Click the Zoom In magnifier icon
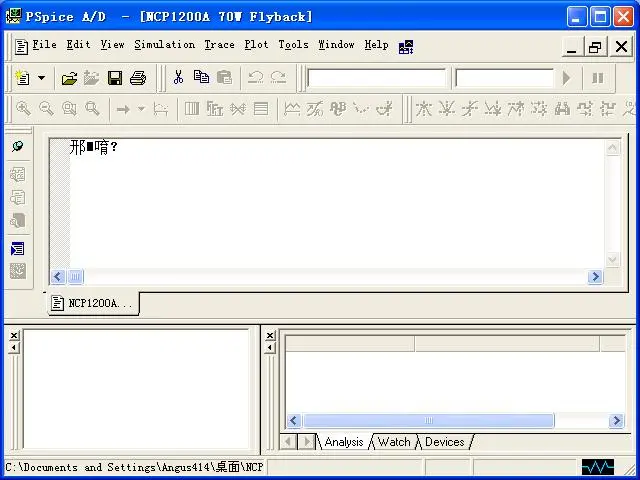 click(x=23, y=109)
